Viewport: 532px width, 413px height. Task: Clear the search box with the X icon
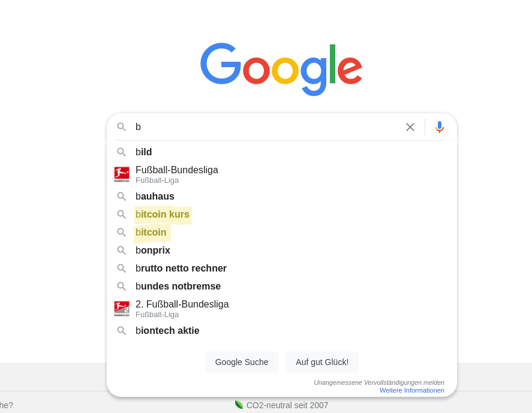pyautogui.click(x=410, y=127)
